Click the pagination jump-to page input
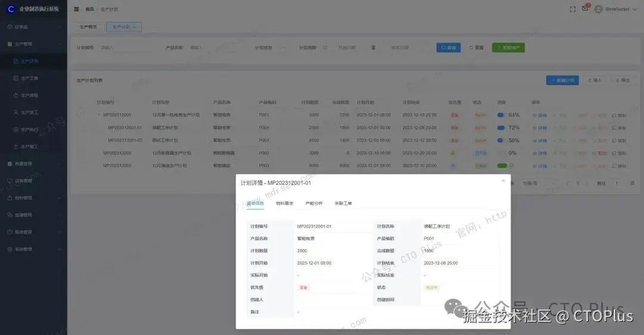This screenshot has height=335, width=644. tap(617, 183)
